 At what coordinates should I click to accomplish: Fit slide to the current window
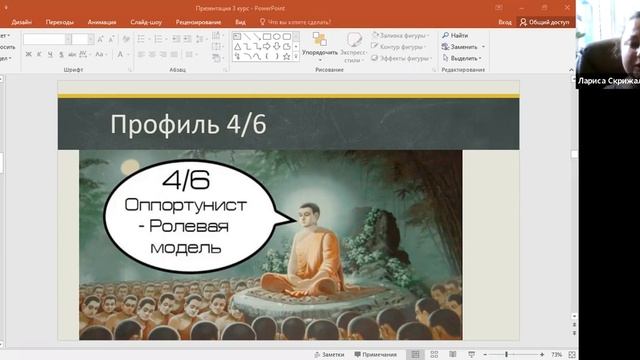(x=572, y=354)
